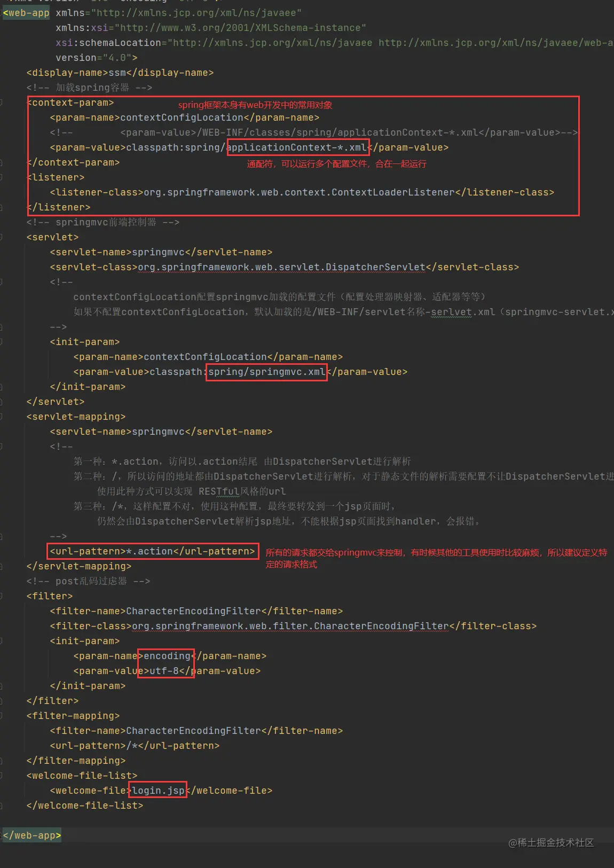Click the comment 'post乱码过滤器'

[88, 581]
